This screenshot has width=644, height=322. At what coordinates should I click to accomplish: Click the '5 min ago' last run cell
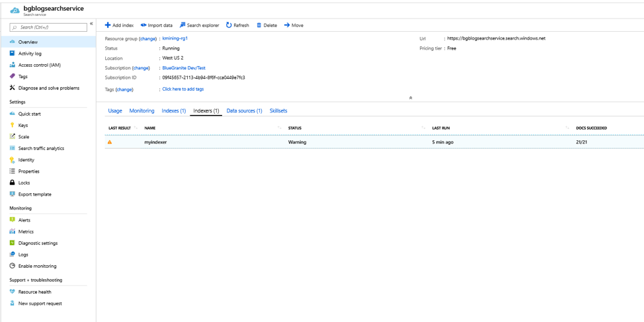[443, 142]
